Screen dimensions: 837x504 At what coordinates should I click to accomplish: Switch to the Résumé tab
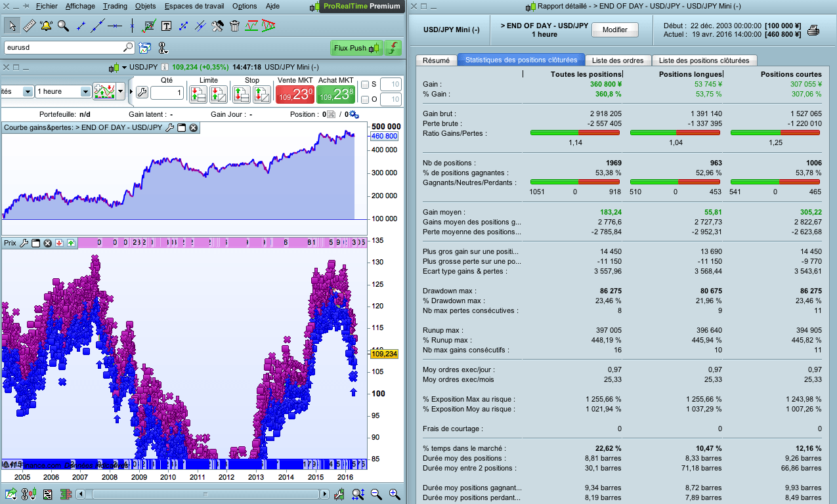pos(436,60)
